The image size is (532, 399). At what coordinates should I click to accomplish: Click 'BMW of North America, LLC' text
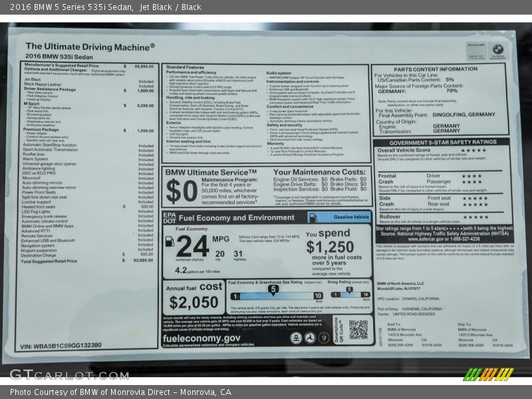(x=400, y=283)
